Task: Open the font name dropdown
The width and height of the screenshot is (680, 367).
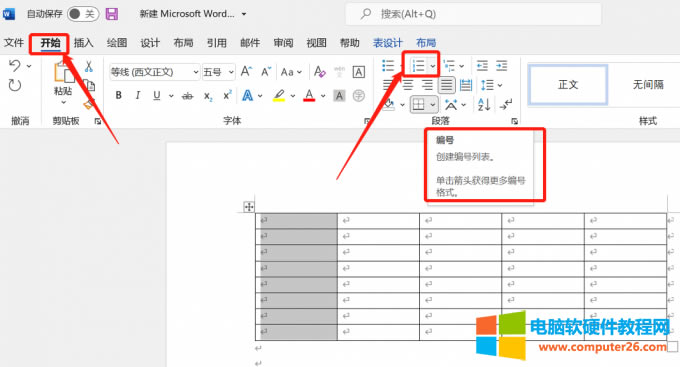Action: pos(196,72)
